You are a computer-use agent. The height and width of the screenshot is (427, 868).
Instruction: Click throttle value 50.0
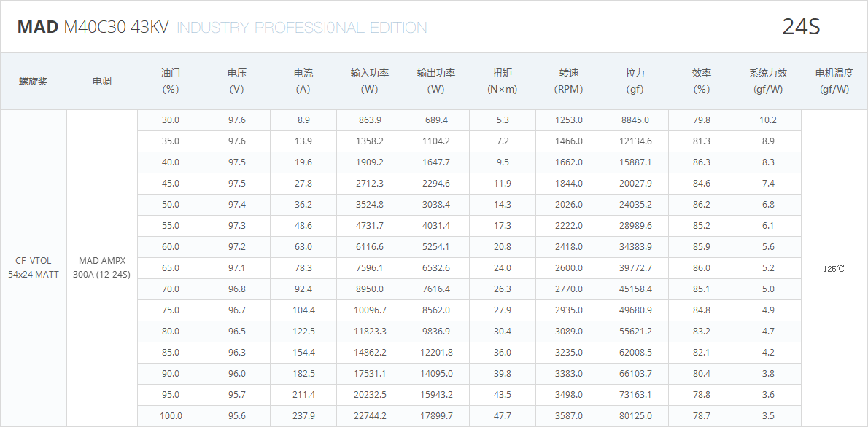pyautogui.click(x=171, y=205)
